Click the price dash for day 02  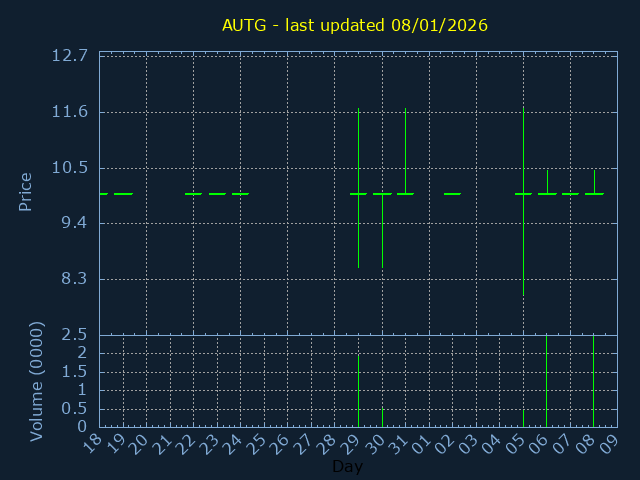452,194
